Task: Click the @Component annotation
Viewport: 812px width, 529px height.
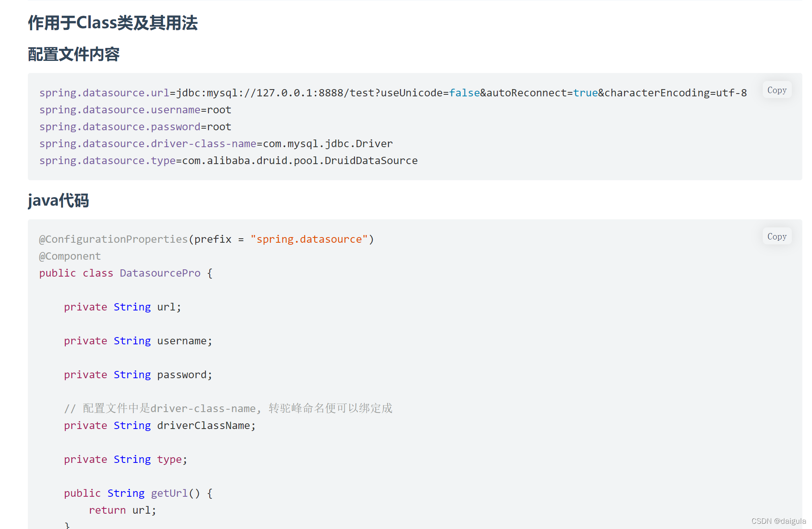Action: coord(70,256)
